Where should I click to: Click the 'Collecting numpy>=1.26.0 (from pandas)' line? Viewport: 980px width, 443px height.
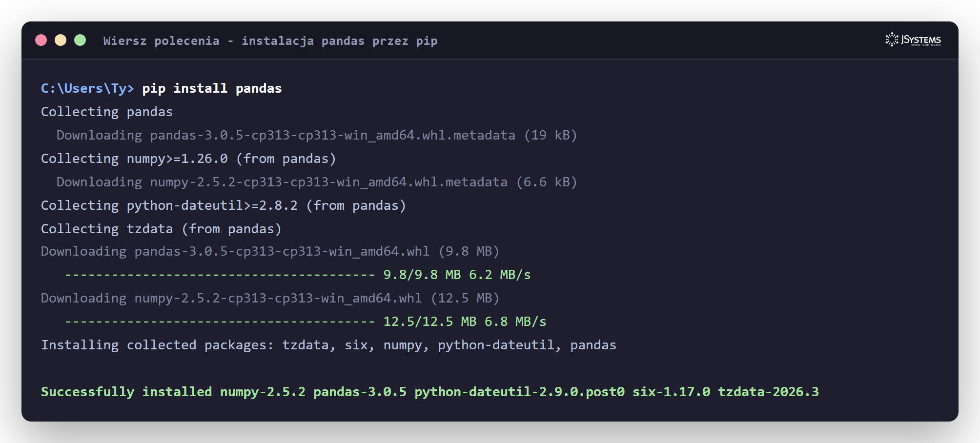click(188, 159)
